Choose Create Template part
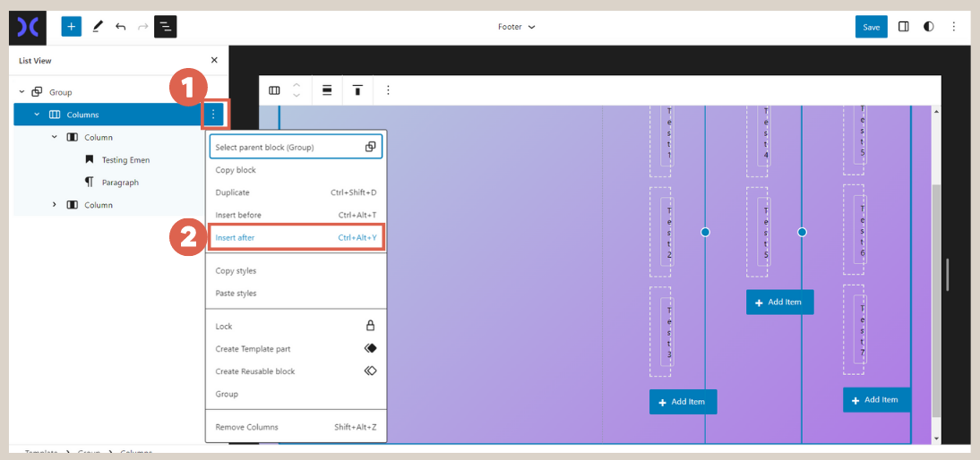The image size is (980, 460). point(296,349)
